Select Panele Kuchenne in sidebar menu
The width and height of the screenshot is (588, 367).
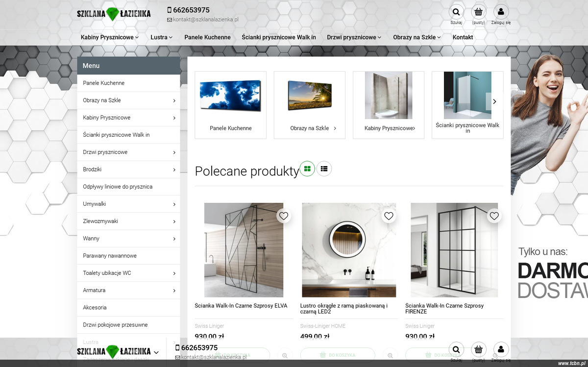point(128,83)
